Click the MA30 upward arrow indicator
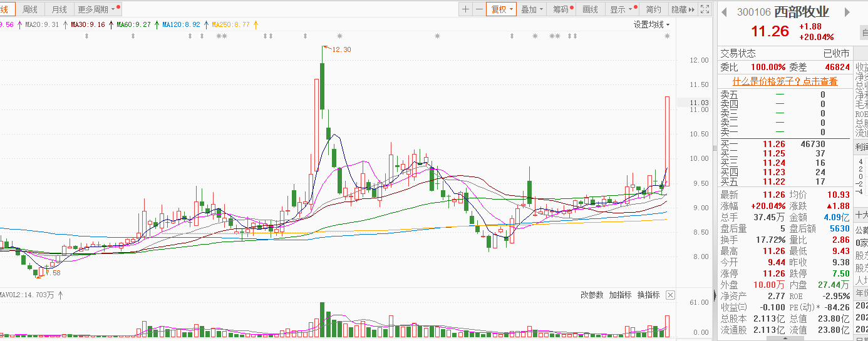The image size is (868, 341). pos(110,24)
